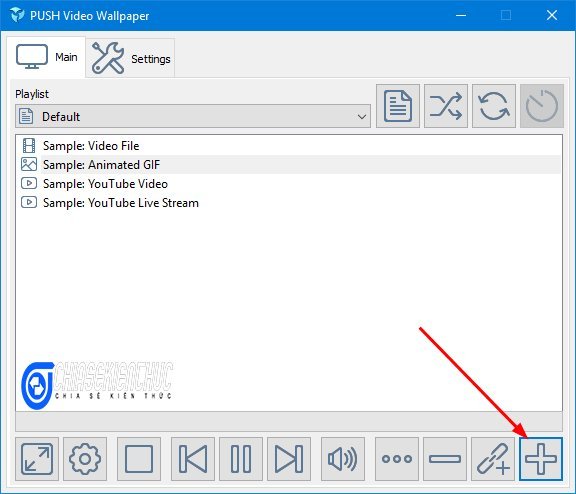Expand the Default playlist dropdown

tap(193, 116)
